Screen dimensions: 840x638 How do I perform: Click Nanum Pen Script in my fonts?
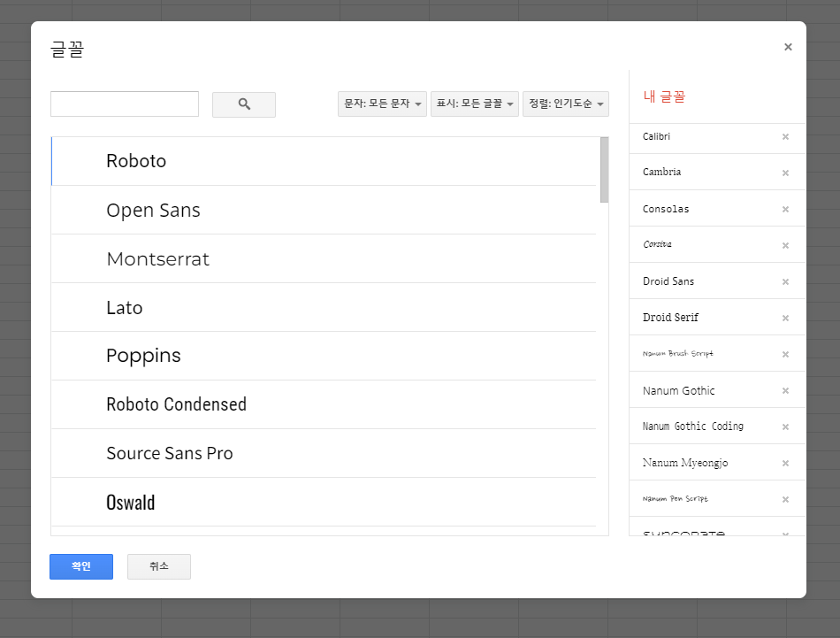(676, 499)
